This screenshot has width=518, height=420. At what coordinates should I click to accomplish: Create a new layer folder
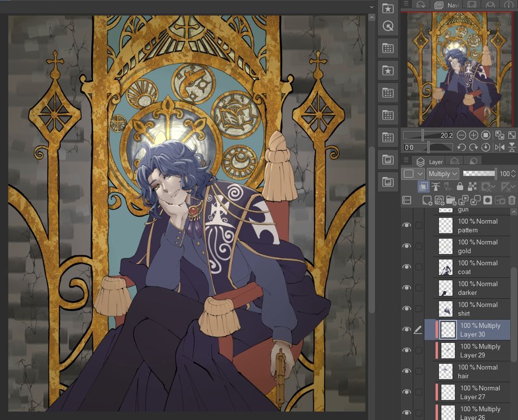click(x=451, y=200)
